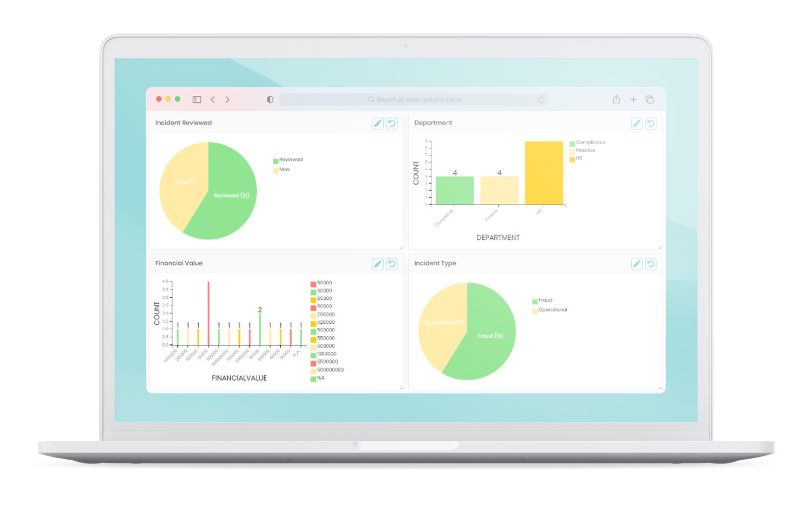Refresh the Incident Type widget
Screen dimensions: 812x517
coord(651,264)
